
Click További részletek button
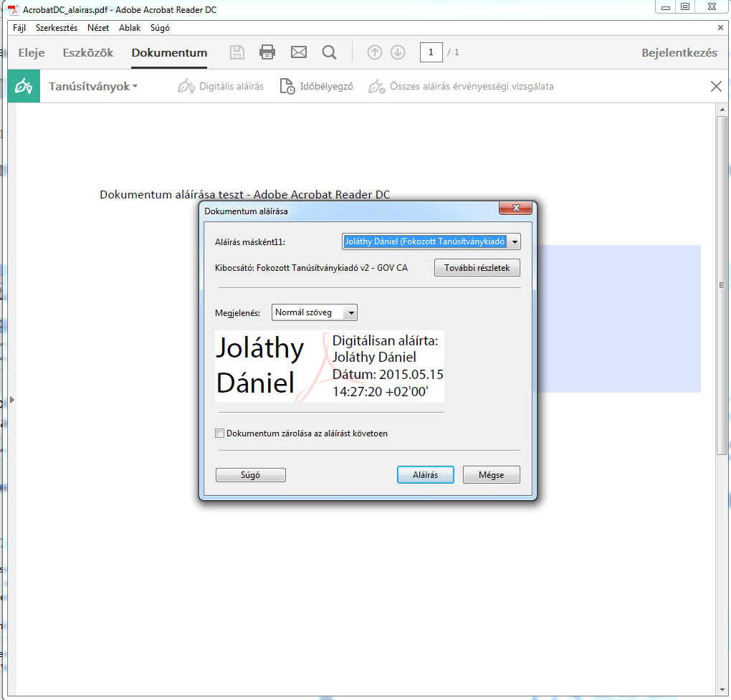(477, 267)
